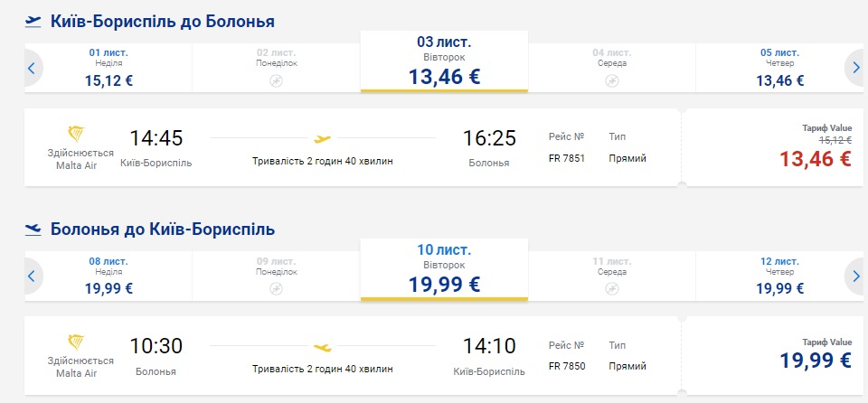The width and height of the screenshot is (868, 403).
Task: Click the yellow plane icon on the return route line
Action: (x=322, y=347)
